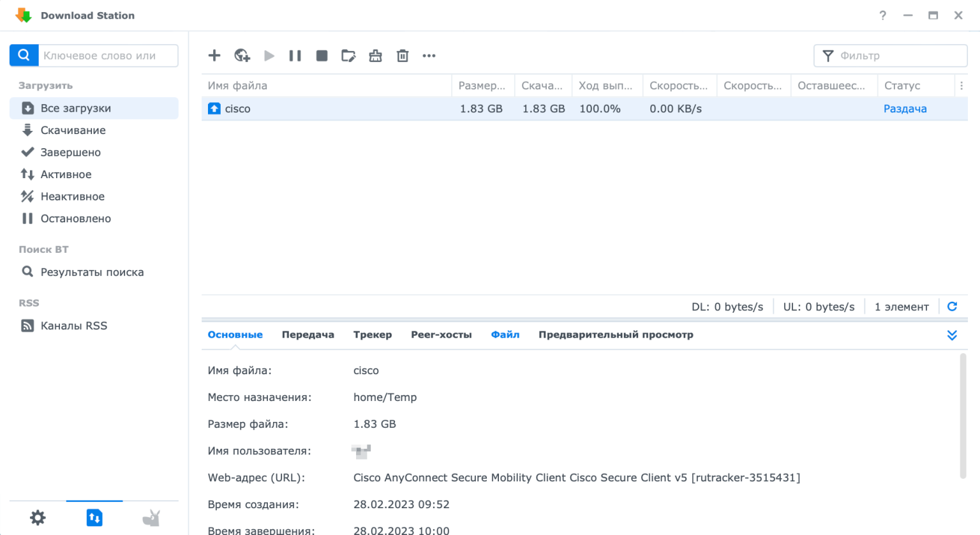The width and height of the screenshot is (980, 535).
Task: Refresh the task list with the reload icon
Action: coord(952,306)
